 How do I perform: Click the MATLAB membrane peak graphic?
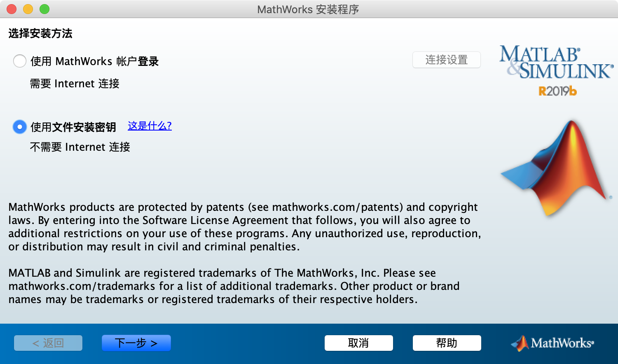[556, 169]
